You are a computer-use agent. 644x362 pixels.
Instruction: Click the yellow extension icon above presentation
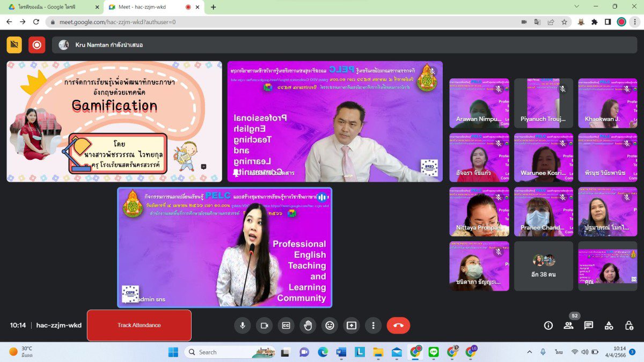coord(14,45)
